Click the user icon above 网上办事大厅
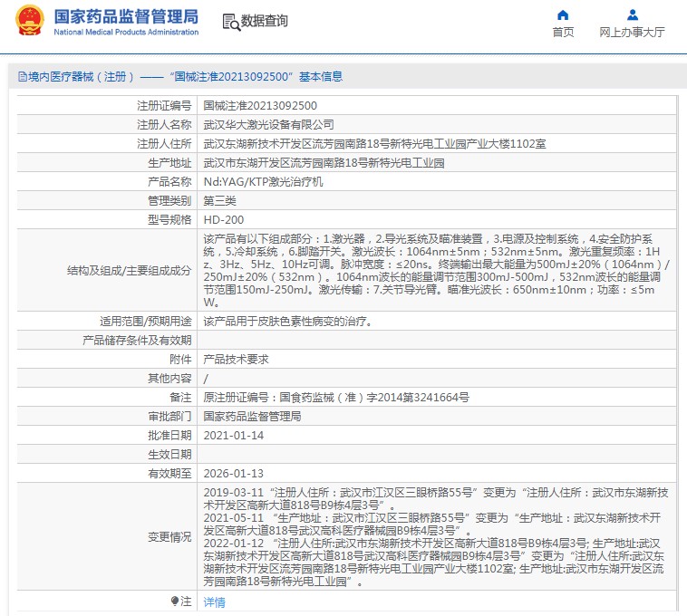The image size is (687, 616). click(633, 15)
